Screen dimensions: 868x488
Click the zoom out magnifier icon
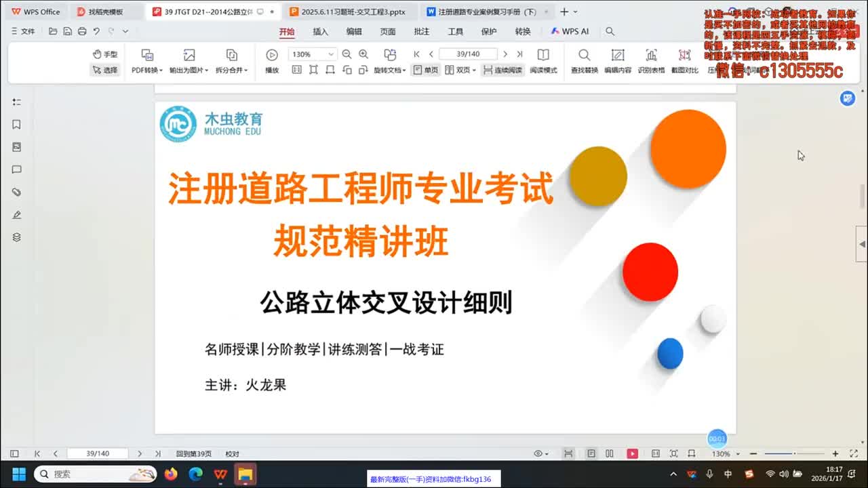pos(347,54)
